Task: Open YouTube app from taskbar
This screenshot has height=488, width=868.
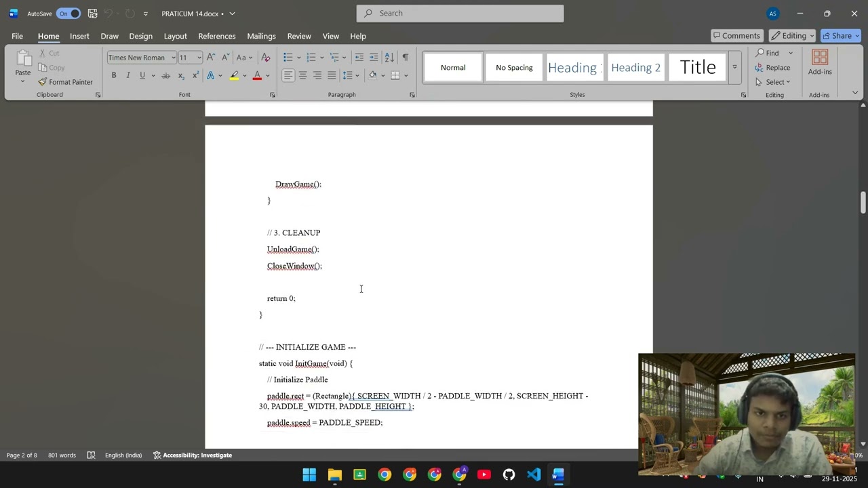Action: click(x=484, y=474)
